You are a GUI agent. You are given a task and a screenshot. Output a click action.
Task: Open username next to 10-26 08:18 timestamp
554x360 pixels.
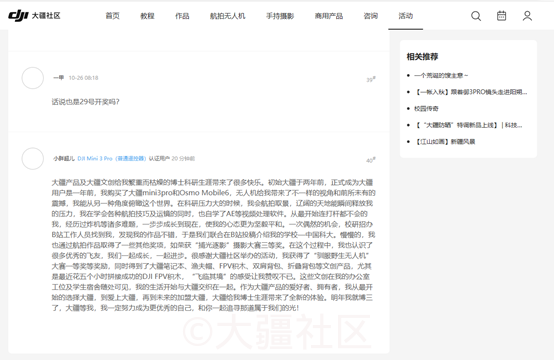pos(58,78)
